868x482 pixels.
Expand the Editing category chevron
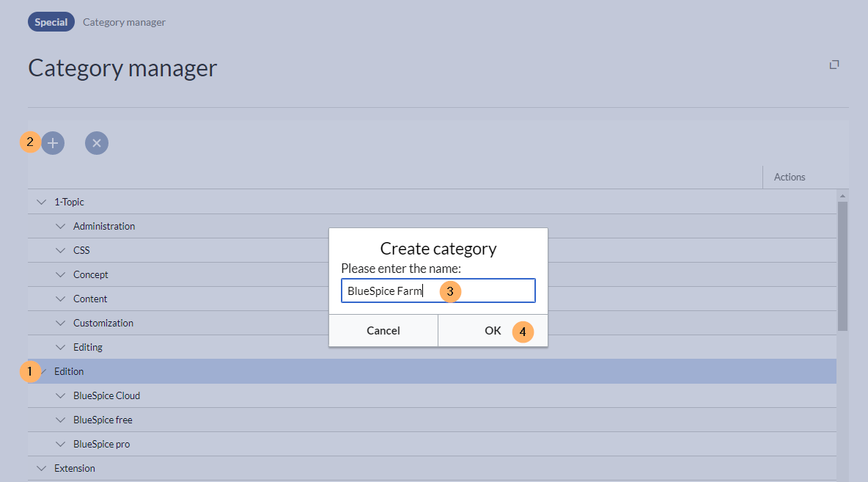pyautogui.click(x=61, y=347)
